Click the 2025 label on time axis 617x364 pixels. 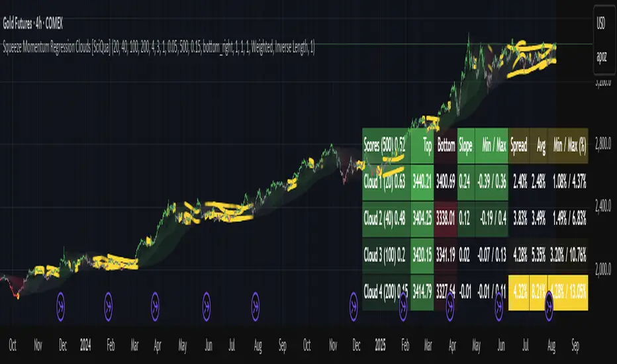pyautogui.click(x=380, y=345)
